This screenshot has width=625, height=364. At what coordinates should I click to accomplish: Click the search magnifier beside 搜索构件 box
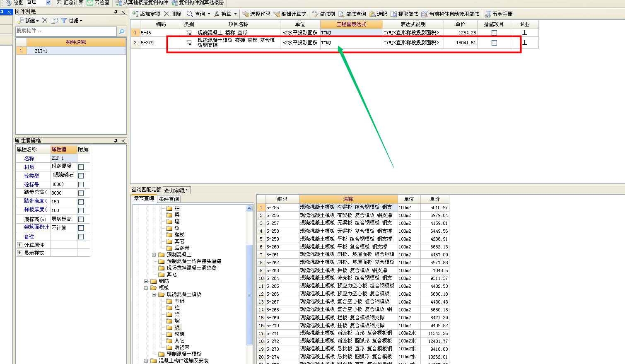[x=122, y=31]
